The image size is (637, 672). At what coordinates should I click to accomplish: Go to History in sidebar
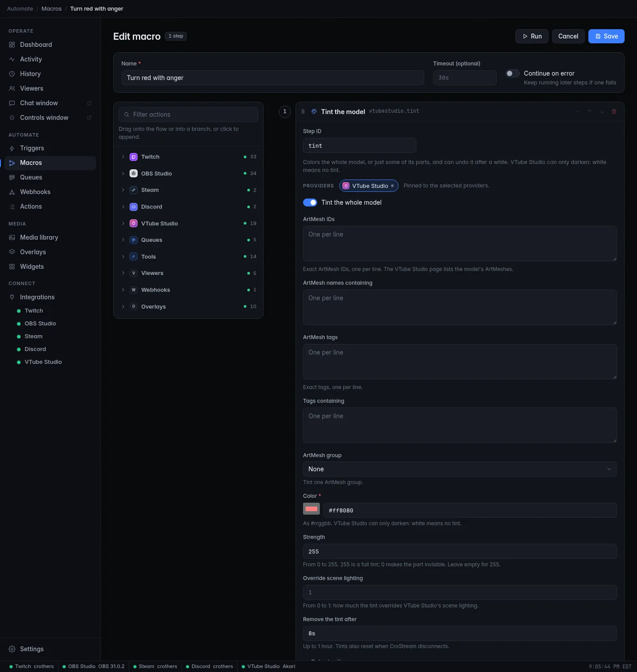click(50, 74)
